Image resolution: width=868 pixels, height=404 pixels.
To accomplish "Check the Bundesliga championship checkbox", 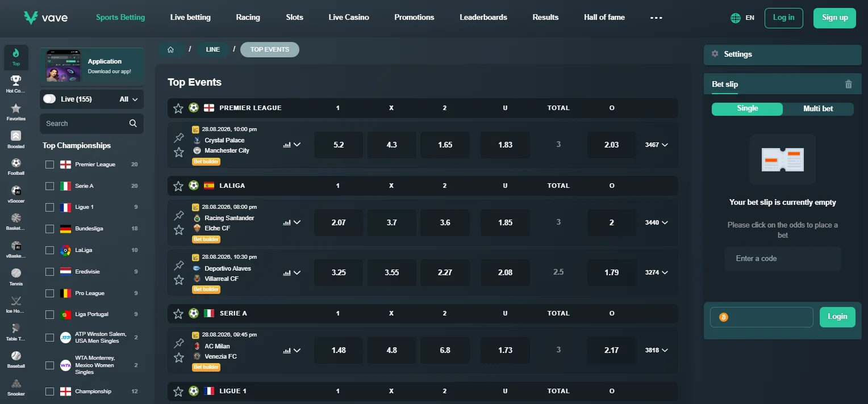I will [x=50, y=229].
